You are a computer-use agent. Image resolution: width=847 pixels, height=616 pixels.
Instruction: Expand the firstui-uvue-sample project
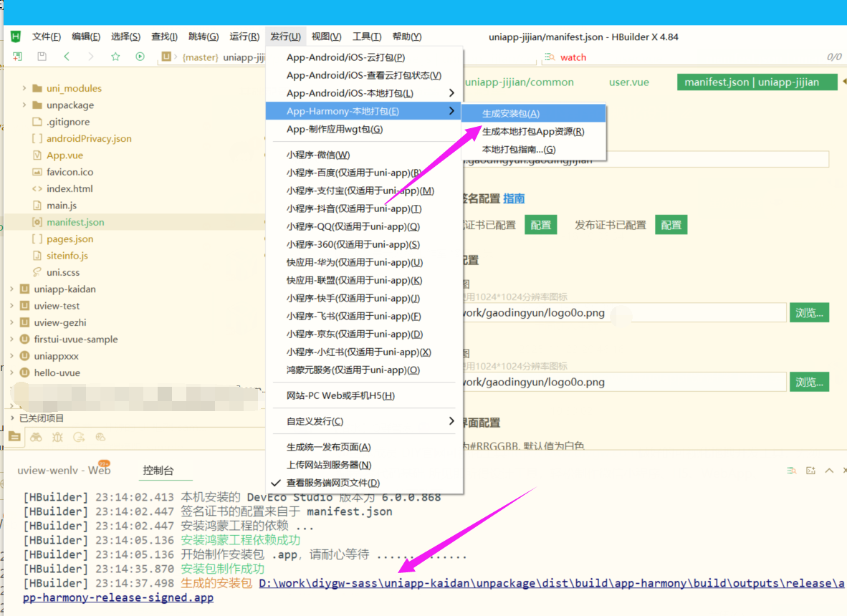click(x=12, y=339)
